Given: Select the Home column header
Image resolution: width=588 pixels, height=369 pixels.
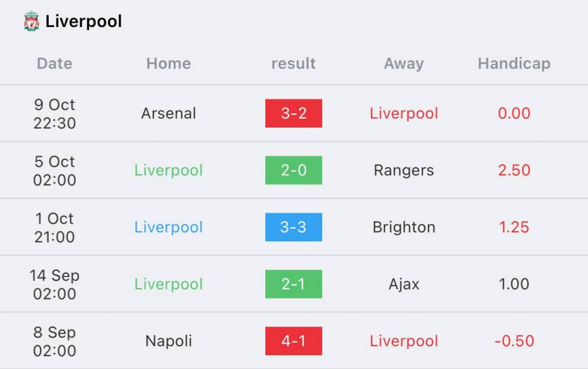Looking at the screenshot, I should tap(169, 63).
